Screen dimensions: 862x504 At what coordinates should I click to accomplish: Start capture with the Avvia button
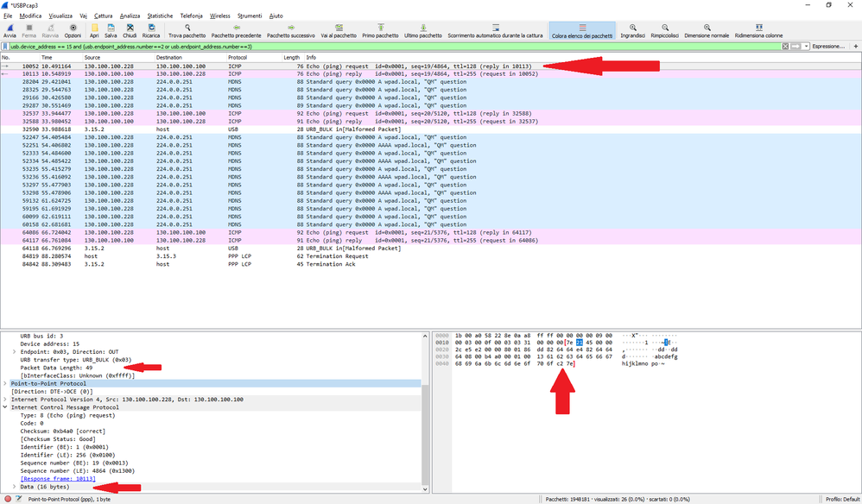(x=10, y=31)
